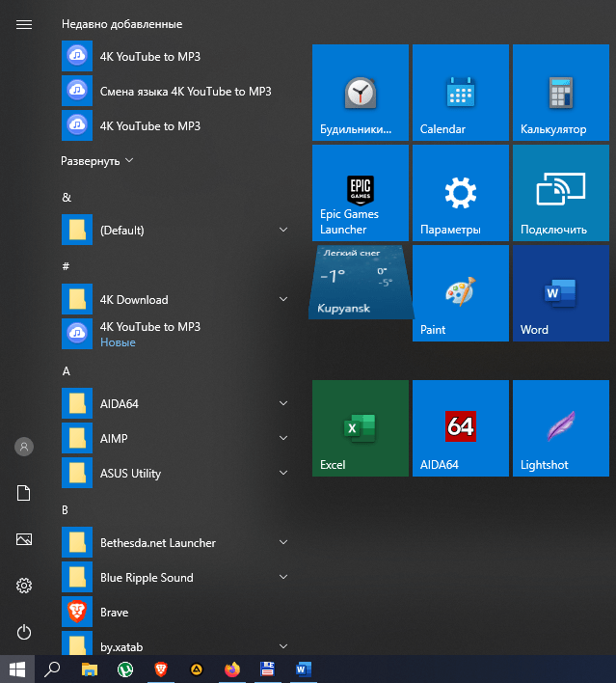Image resolution: width=616 pixels, height=683 pixels.
Task: Launch the Калькулятор tile
Action: pos(561,93)
